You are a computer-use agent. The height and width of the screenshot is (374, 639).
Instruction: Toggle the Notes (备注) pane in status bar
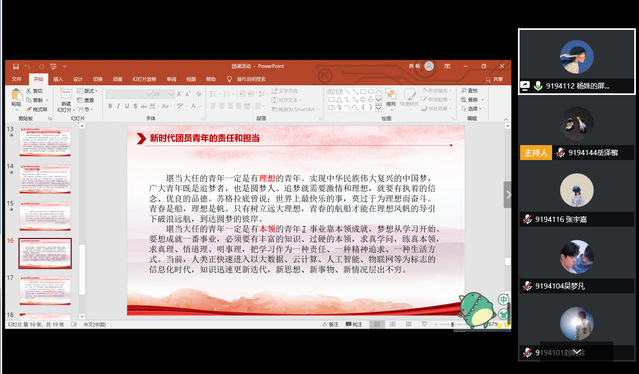tap(331, 324)
